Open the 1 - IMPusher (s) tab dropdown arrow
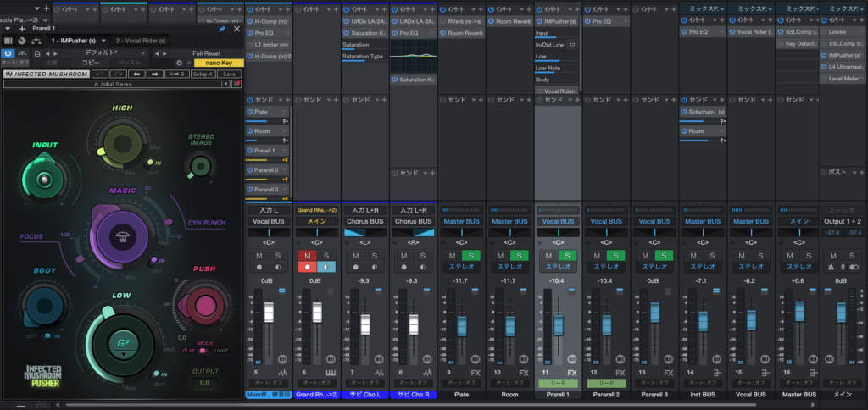 coord(104,41)
